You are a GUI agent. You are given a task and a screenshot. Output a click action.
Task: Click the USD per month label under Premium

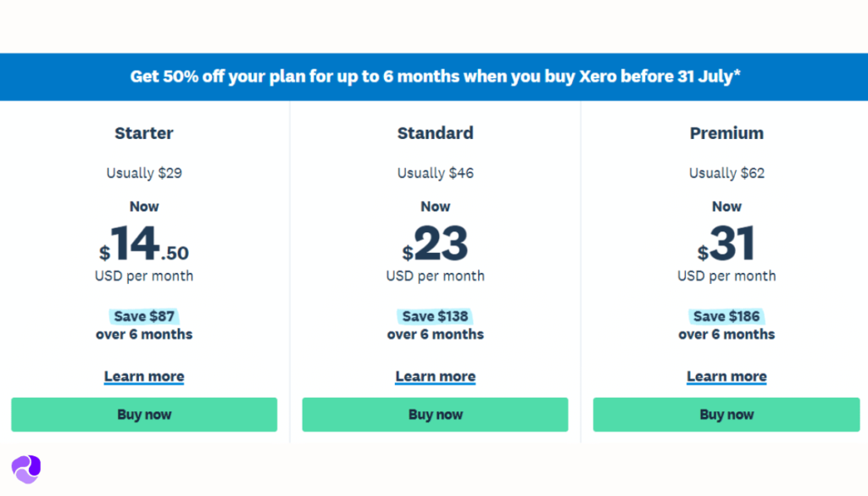726,276
